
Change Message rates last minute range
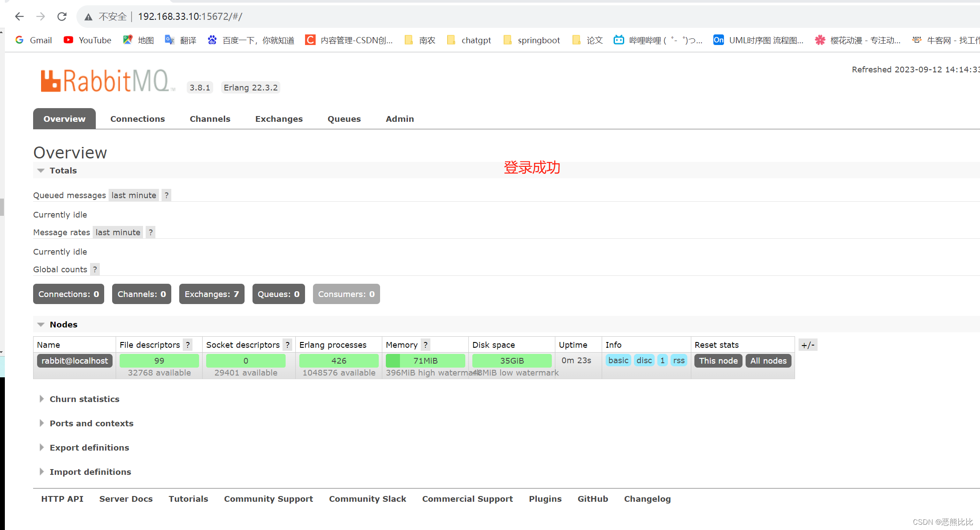pyautogui.click(x=118, y=232)
